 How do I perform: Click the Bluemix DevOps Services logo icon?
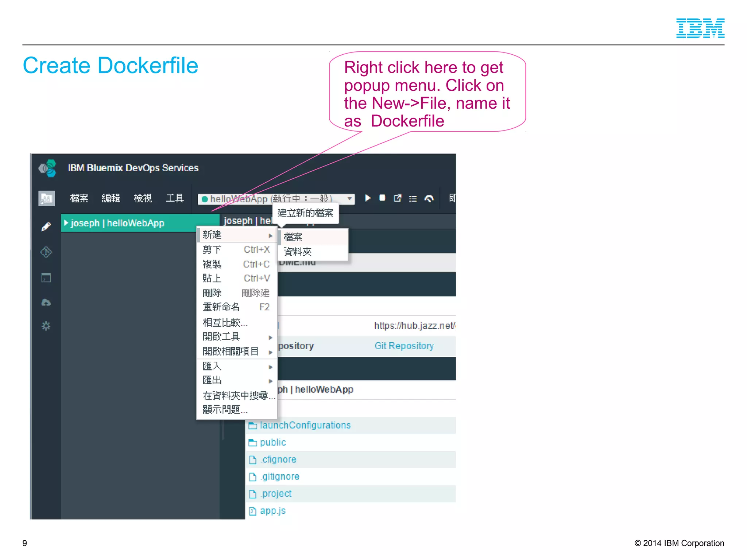(x=48, y=168)
